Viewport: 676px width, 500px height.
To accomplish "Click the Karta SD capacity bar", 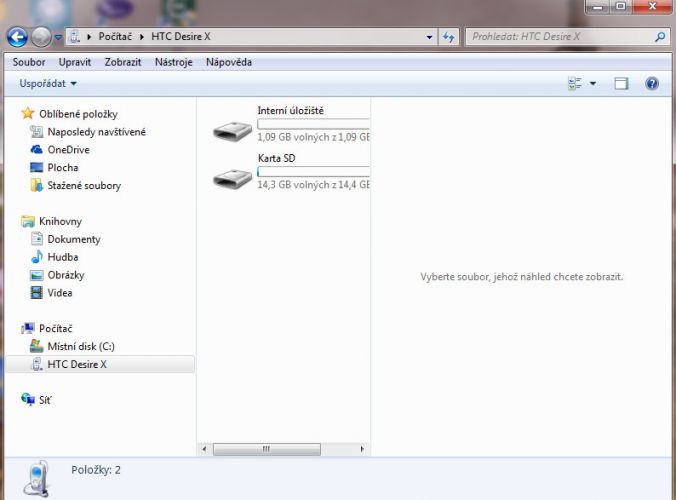I will pyautogui.click(x=313, y=172).
